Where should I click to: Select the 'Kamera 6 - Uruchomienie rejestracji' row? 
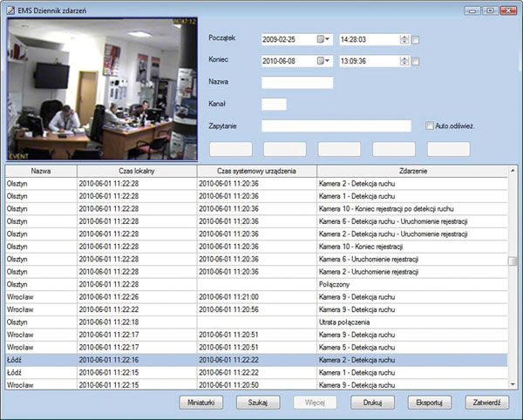pyautogui.click(x=256, y=260)
